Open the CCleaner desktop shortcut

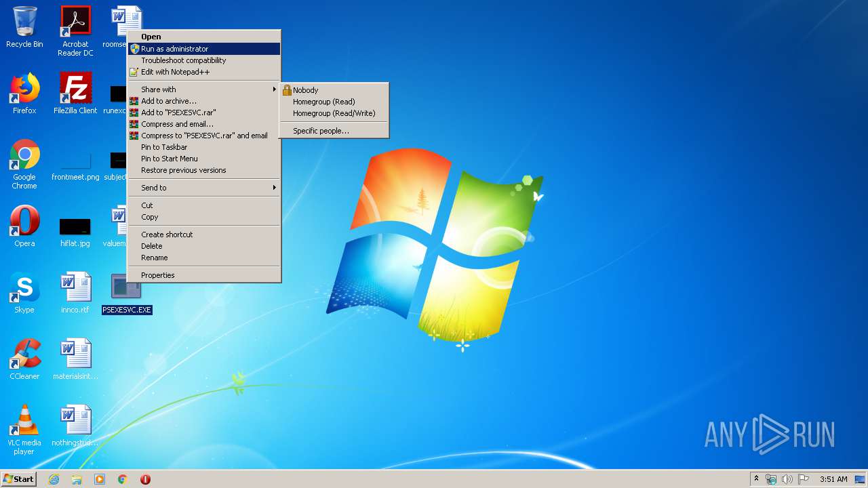coord(24,359)
